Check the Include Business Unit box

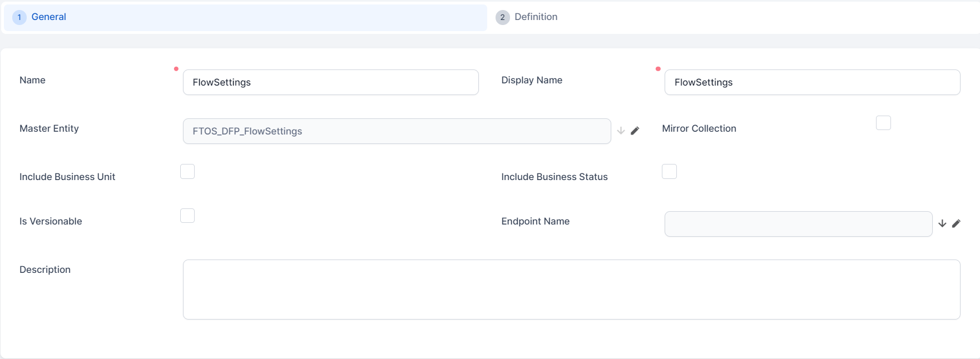click(x=187, y=172)
